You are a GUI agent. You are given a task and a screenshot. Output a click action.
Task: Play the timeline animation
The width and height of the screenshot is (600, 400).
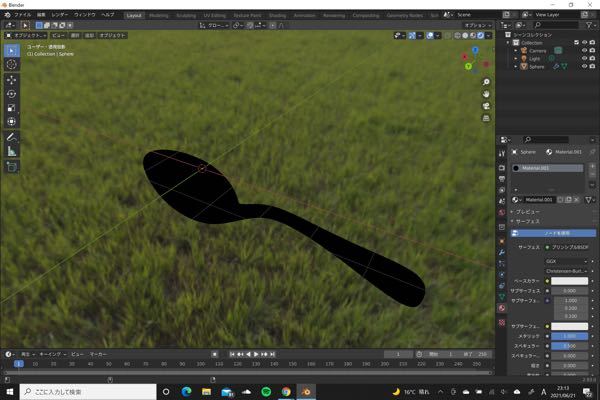256,354
